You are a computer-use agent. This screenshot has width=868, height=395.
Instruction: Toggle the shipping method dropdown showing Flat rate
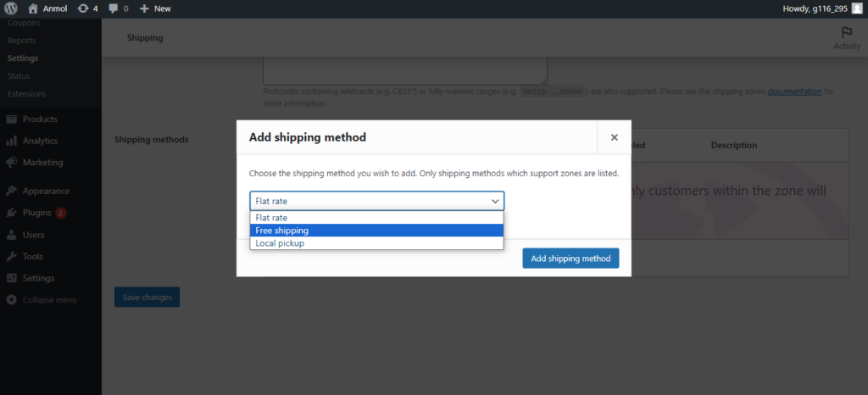(x=377, y=202)
